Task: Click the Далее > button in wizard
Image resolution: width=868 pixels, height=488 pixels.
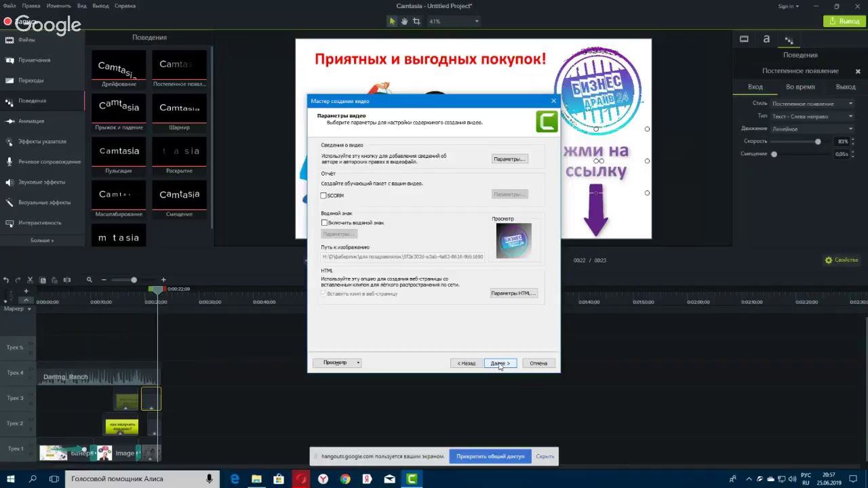Action: 500,363
